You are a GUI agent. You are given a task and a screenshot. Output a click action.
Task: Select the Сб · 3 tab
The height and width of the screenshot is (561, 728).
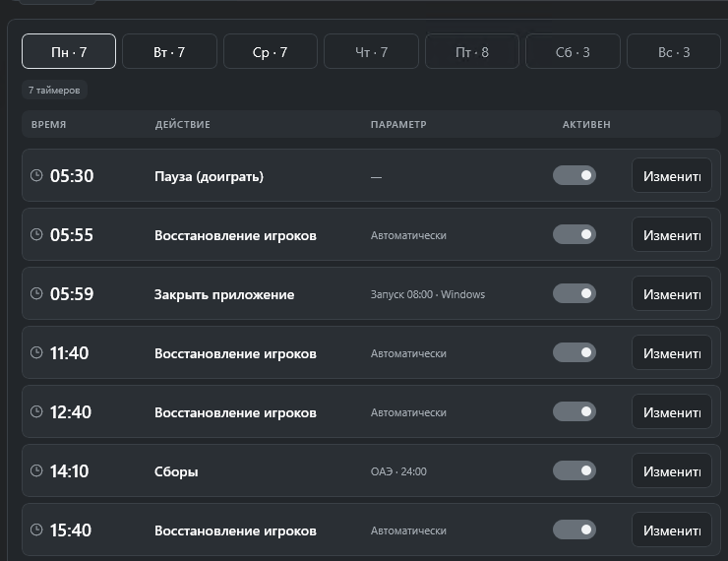pyautogui.click(x=573, y=51)
